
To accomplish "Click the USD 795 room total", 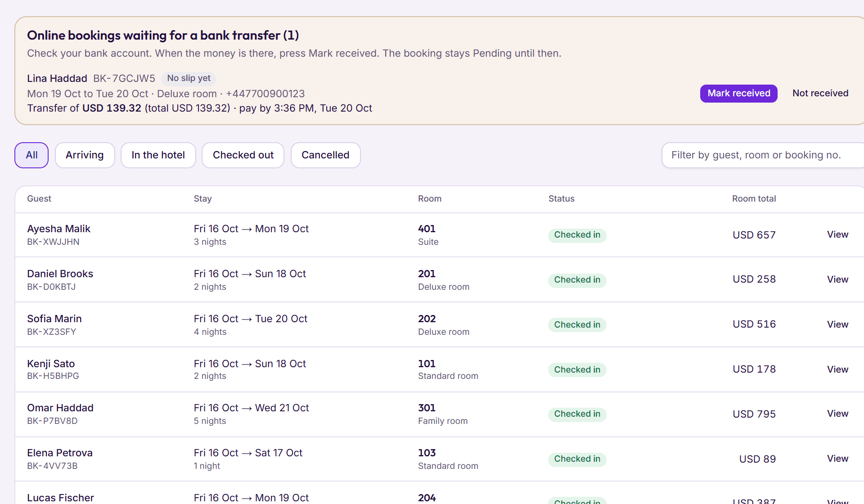I will (x=754, y=414).
